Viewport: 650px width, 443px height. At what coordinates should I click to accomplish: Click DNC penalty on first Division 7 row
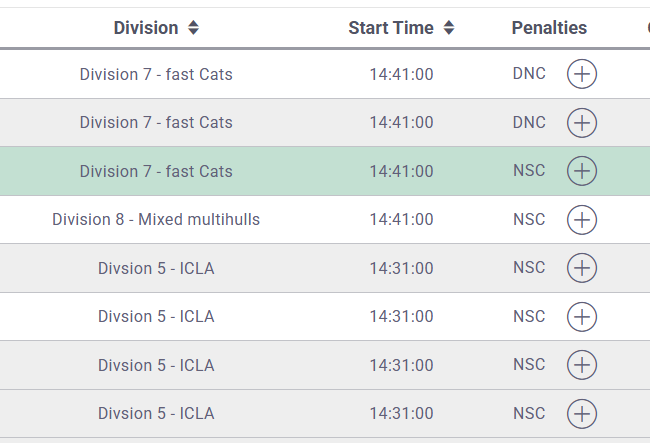(x=529, y=74)
